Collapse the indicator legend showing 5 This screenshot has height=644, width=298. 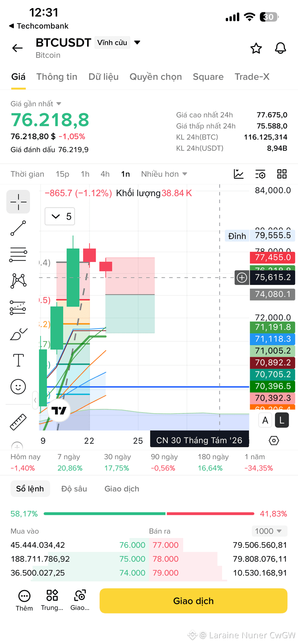60,216
